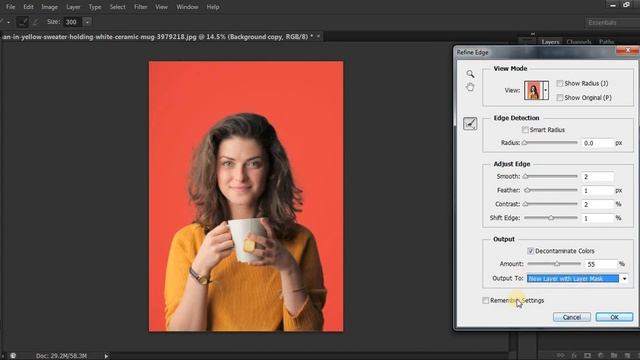Adjust the Decontaminate Amount slider
640x360 pixels.
[557, 264]
